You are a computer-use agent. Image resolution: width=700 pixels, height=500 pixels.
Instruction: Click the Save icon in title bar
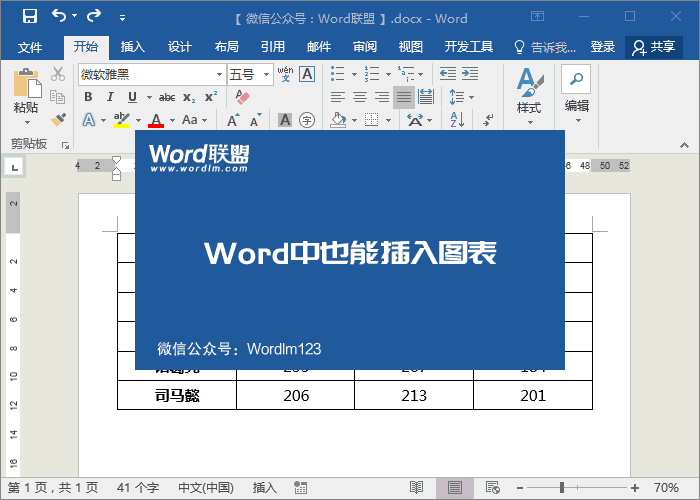click(x=29, y=17)
